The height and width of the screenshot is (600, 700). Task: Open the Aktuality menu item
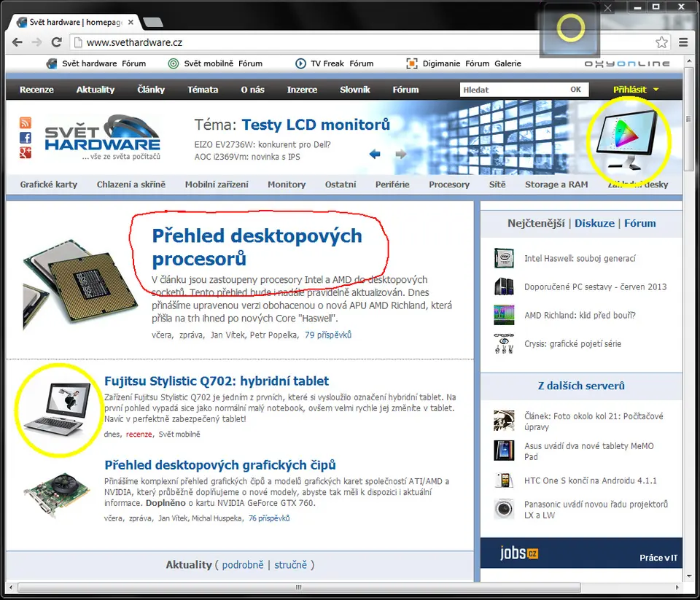point(95,89)
